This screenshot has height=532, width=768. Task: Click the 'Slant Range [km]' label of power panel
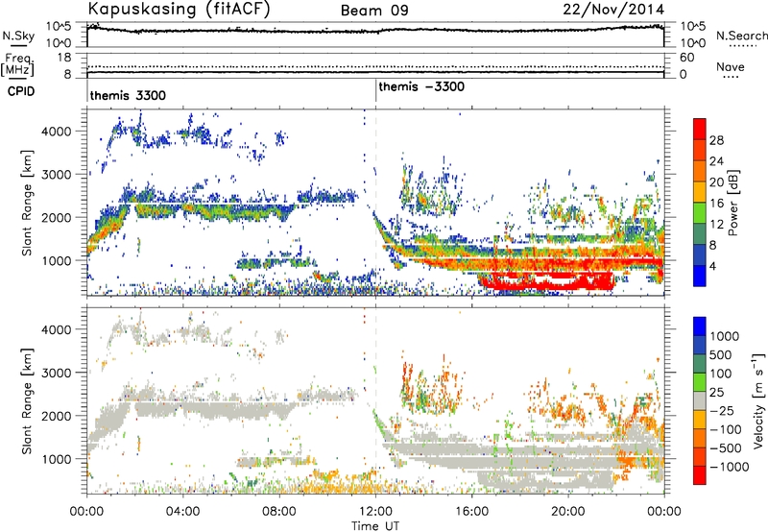coord(26,203)
